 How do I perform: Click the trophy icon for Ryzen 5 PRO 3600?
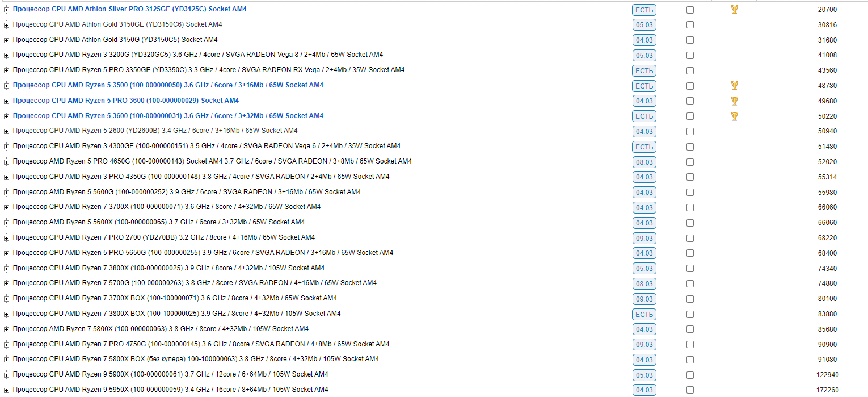pos(734,101)
